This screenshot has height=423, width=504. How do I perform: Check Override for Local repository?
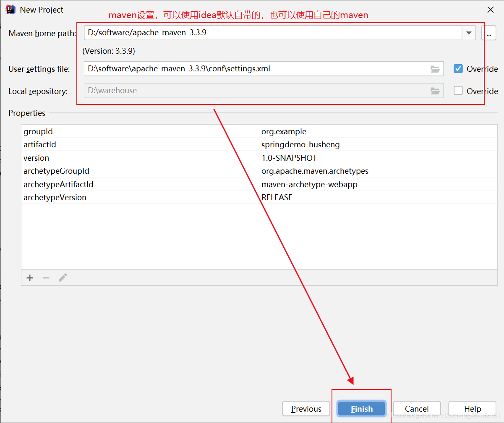pyautogui.click(x=458, y=91)
